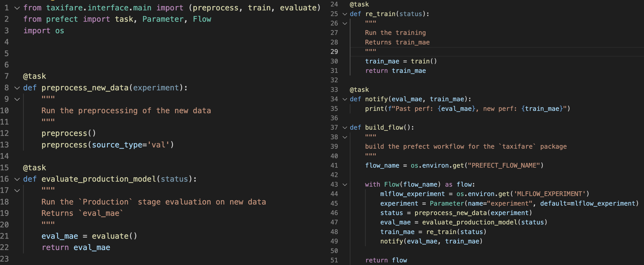Click the @task decorator above preprocess_new_data
644x265 pixels.
click(35, 76)
